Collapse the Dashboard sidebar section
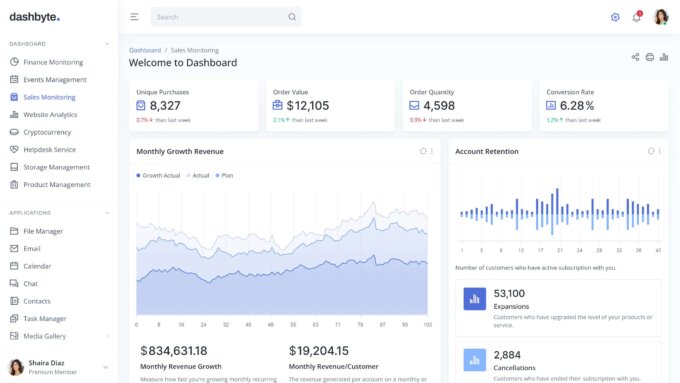 (107, 44)
